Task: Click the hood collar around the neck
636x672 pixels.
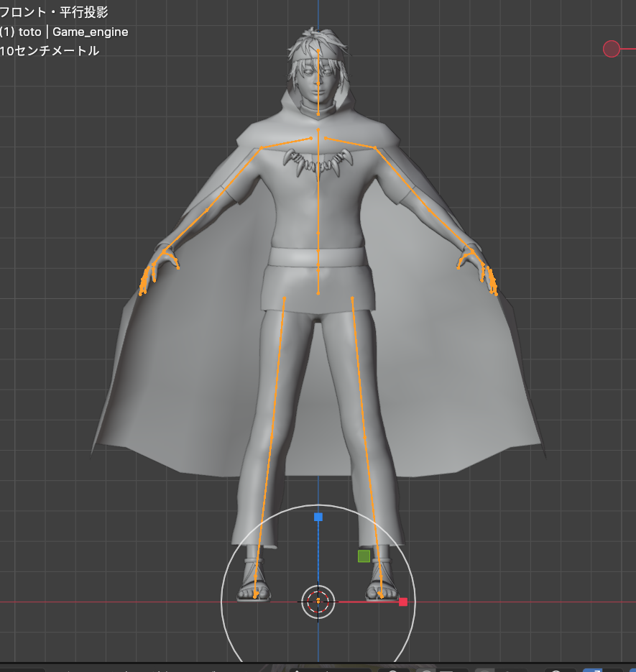Action: [x=318, y=109]
